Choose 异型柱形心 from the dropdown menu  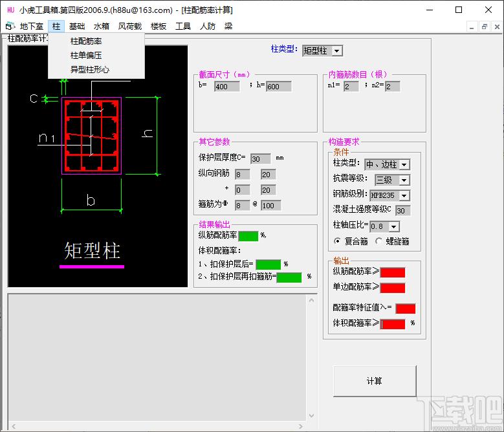(96, 69)
